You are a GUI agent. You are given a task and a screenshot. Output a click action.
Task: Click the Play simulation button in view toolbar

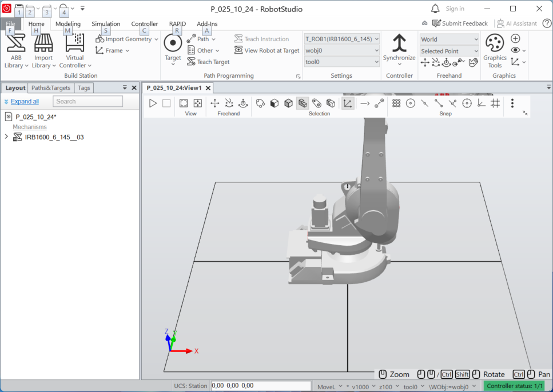(x=153, y=103)
